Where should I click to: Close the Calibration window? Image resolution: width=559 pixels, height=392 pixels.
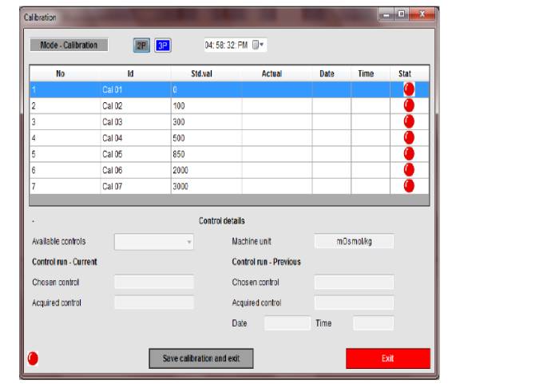pos(422,14)
